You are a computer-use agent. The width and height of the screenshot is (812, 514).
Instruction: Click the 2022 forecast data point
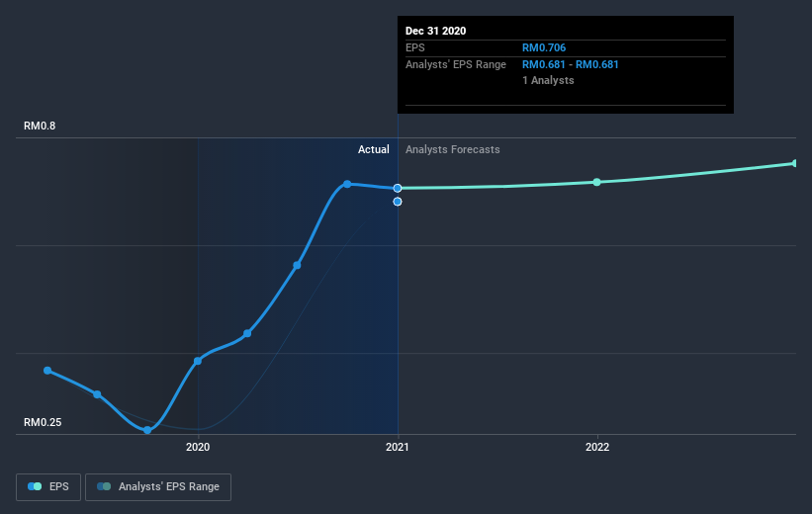click(596, 182)
